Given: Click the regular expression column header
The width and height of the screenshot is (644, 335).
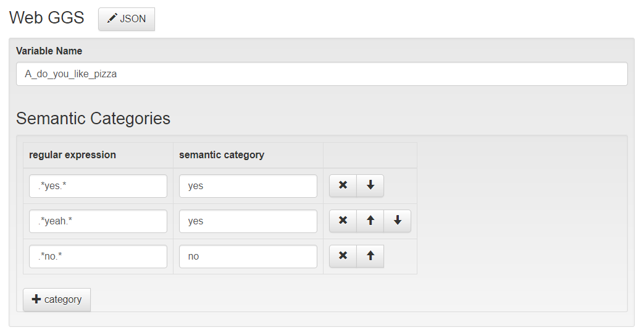Looking at the screenshot, I should [72, 155].
